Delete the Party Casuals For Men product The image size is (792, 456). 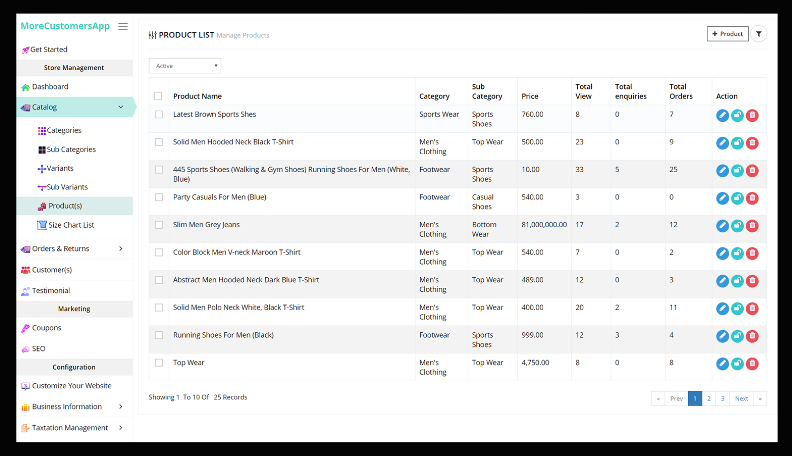[x=752, y=198]
